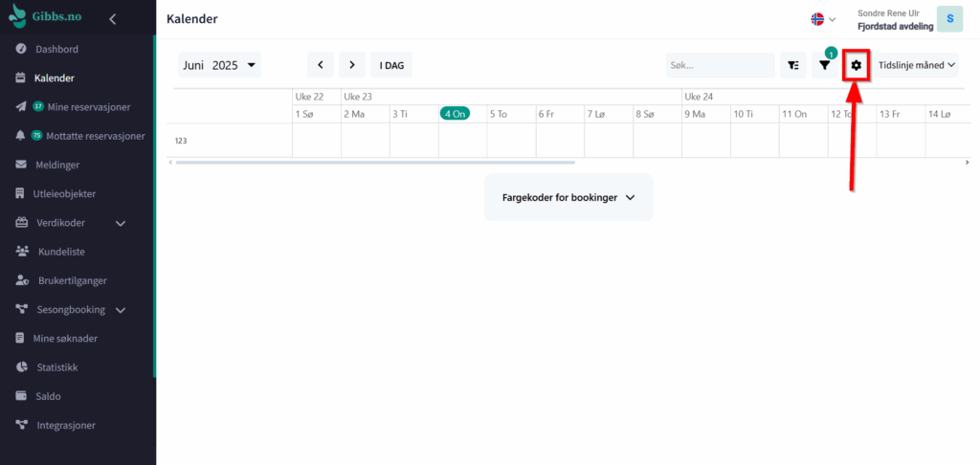Viewport: 980px width, 465px height.
Task: Click the I DAG button
Action: [x=391, y=65]
